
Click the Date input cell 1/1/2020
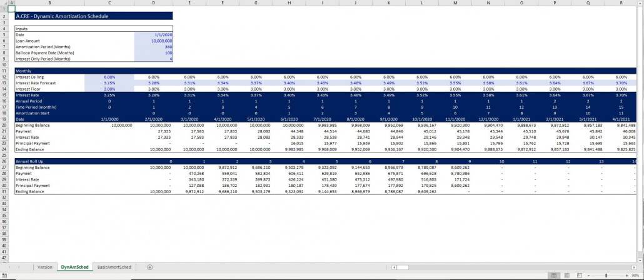click(153, 35)
